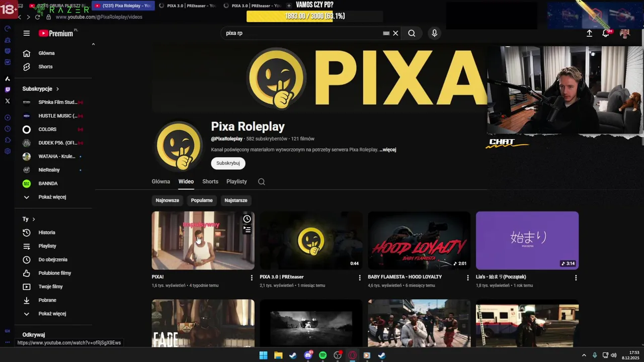Clear the search box with X icon
This screenshot has height=362, width=644.
[x=395, y=33]
